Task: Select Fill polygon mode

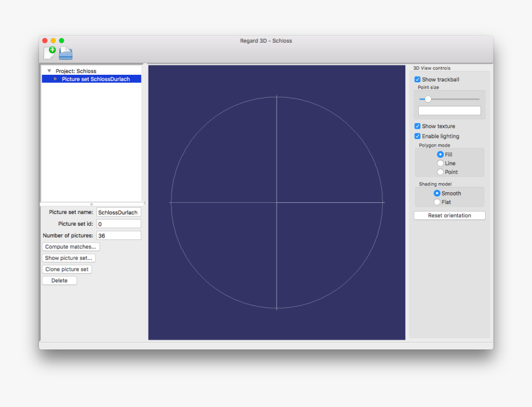Action: pos(440,155)
